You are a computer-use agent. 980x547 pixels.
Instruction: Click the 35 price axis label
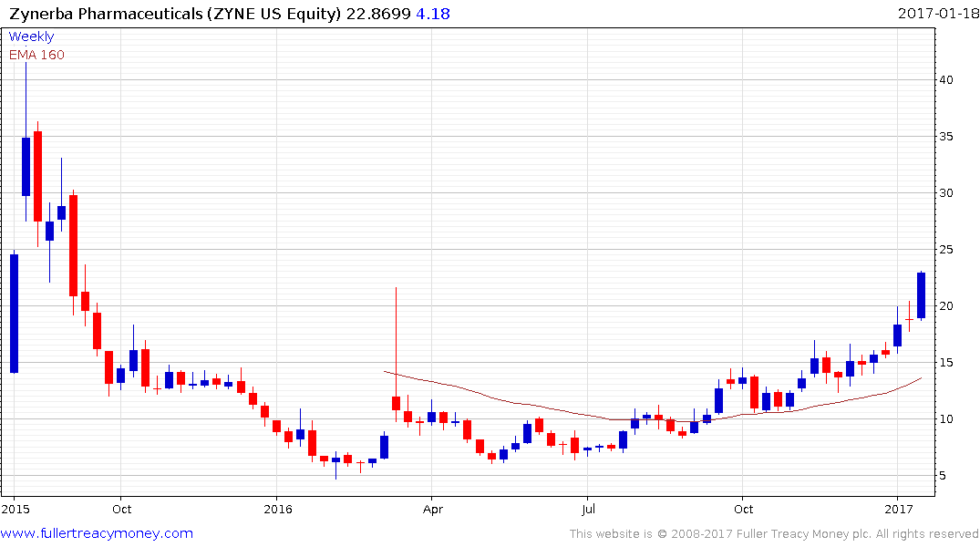(945, 136)
